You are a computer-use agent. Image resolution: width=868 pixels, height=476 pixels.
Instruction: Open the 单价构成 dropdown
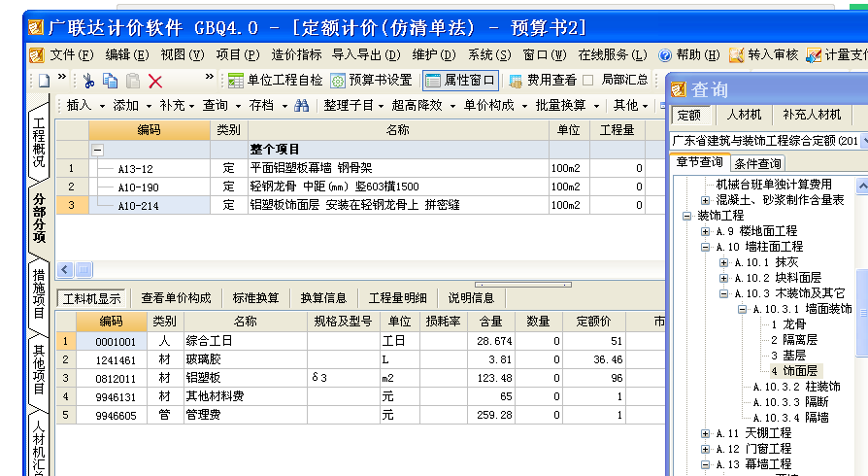click(x=495, y=105)
